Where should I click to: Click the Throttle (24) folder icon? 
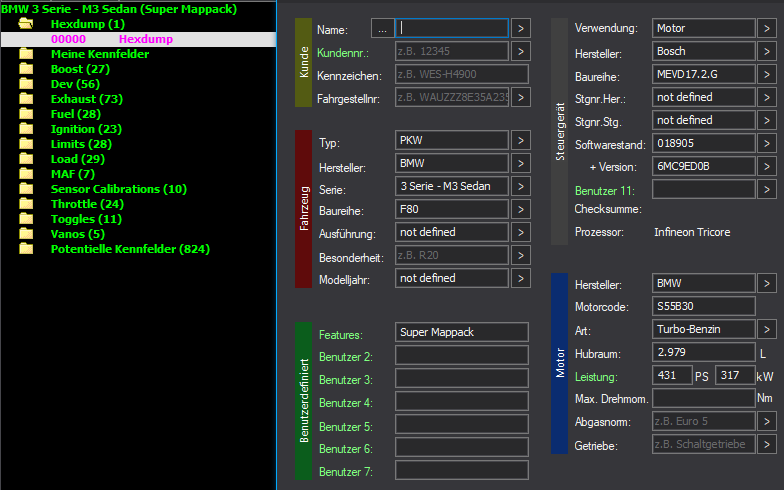pyautogui.click(x=26, y=204)
